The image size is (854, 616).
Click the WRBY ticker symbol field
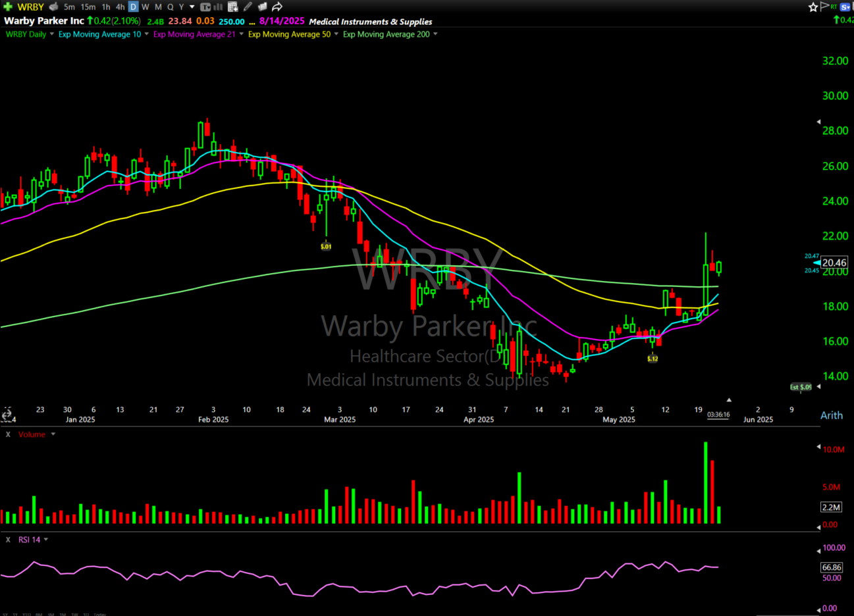pos(30,7)
